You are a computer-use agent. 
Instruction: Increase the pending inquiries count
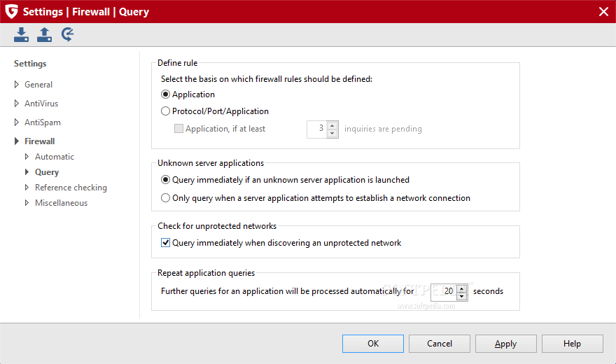click(x=332, y=126)
